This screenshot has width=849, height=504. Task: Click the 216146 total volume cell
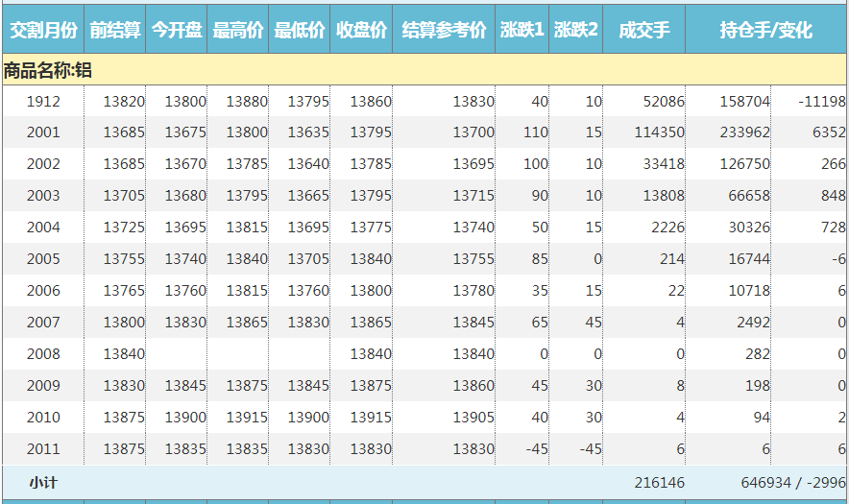(659, 483)
